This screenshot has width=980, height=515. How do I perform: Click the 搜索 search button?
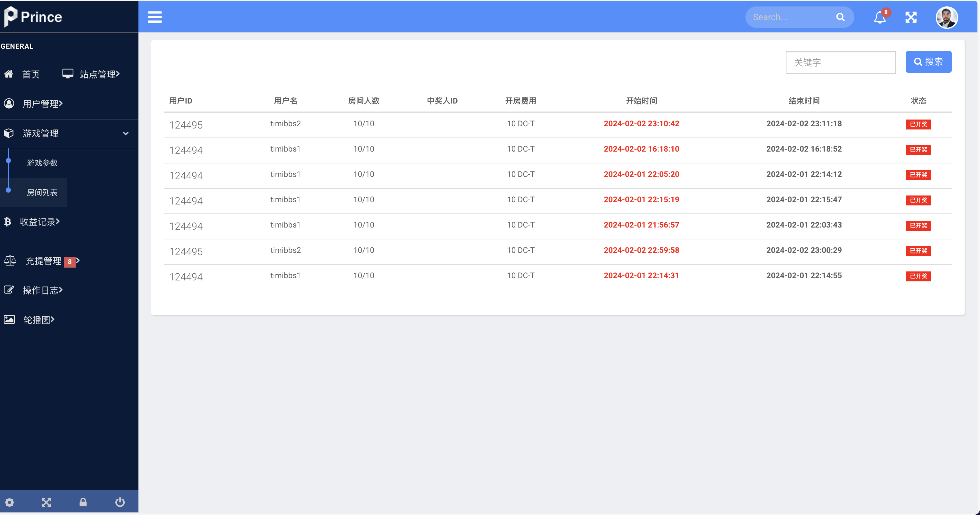click(x=928, y=62)
